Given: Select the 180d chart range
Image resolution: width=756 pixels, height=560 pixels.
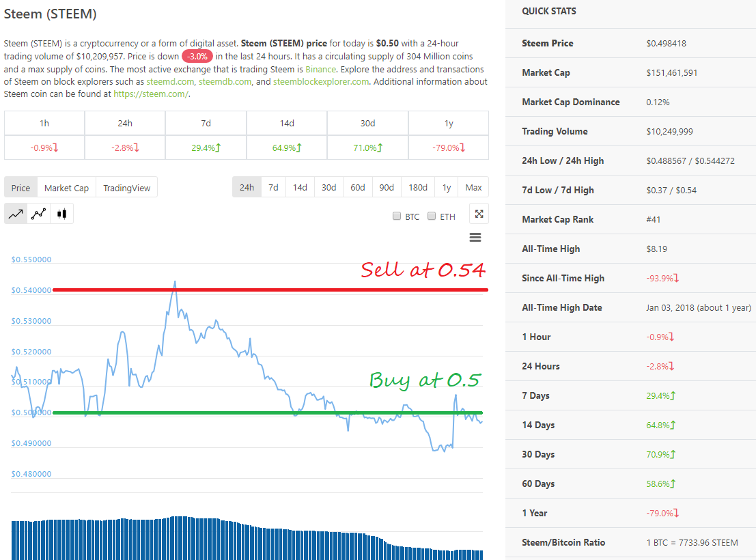Looking at the screenshot, I should coord(418,187).
